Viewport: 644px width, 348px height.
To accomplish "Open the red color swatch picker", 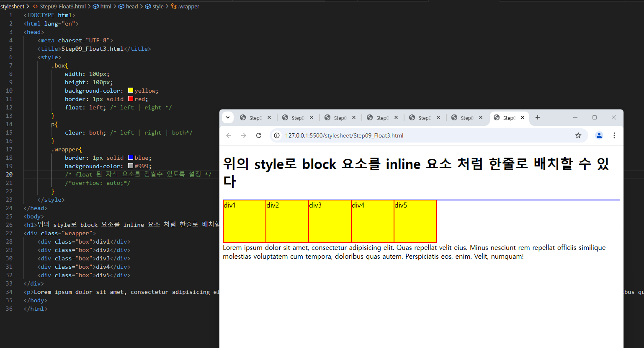I will point(131,99).
